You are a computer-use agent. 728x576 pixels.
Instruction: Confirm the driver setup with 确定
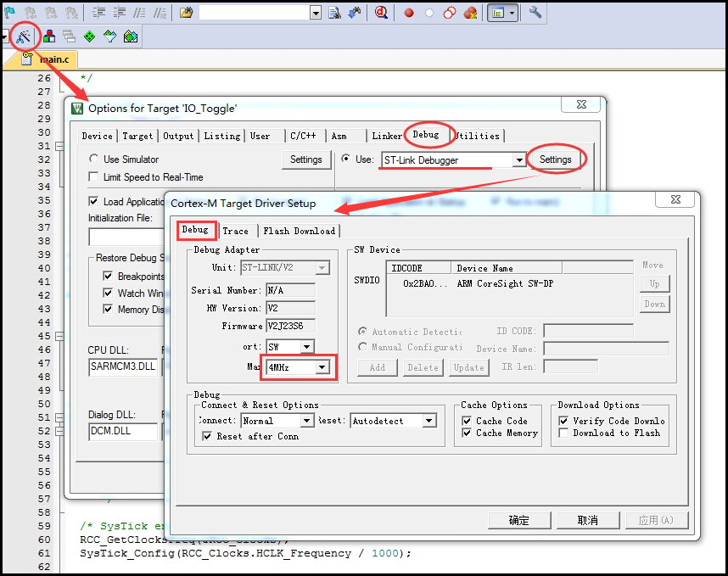pyautogui.click(x=519, y=520)
